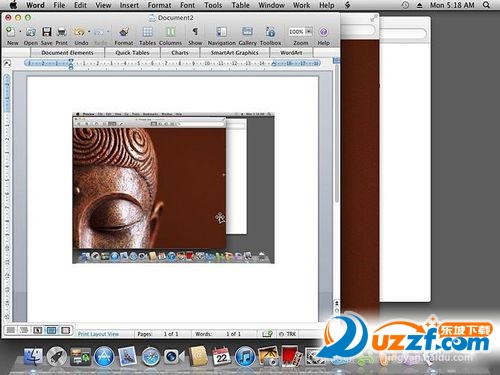Toggle TRK track changes in status bar
The height and width of the screenshot is (375, 500).
289,334
